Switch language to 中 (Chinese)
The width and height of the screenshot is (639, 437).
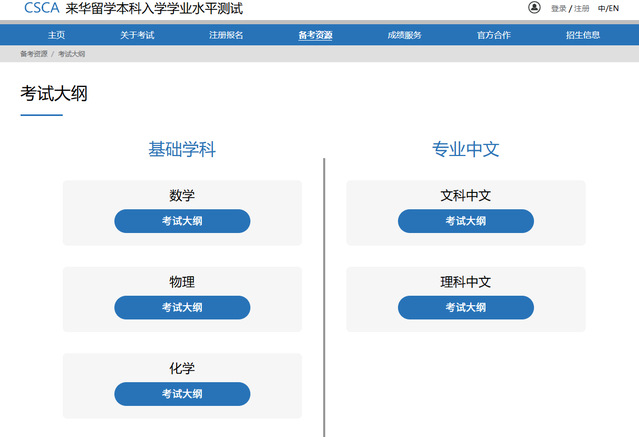coord(601,9)
